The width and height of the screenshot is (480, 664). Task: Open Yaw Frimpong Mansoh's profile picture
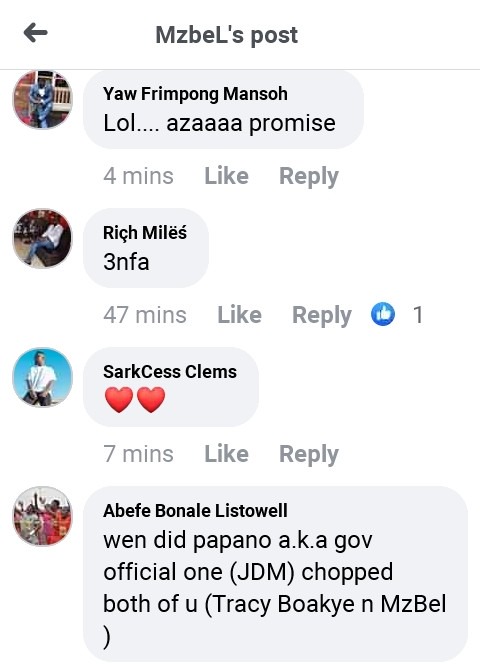click(x=42, y=100)
